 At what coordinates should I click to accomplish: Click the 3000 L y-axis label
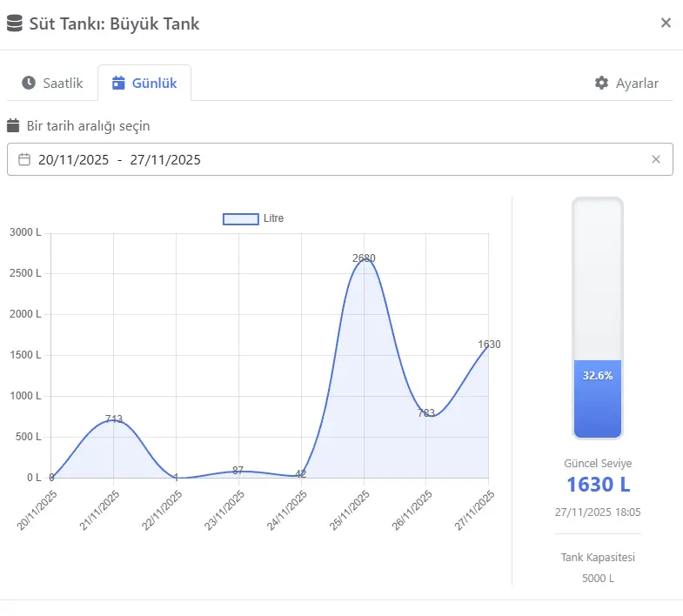[25, 232]
